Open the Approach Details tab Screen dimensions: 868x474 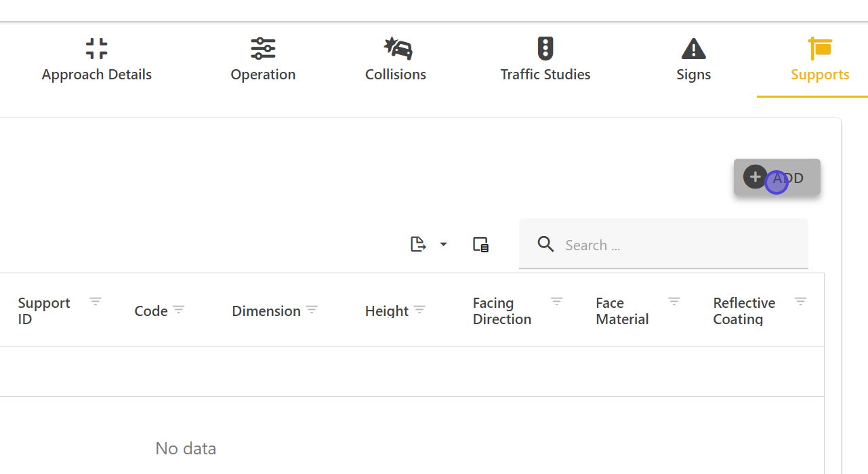tap(96, 60)
